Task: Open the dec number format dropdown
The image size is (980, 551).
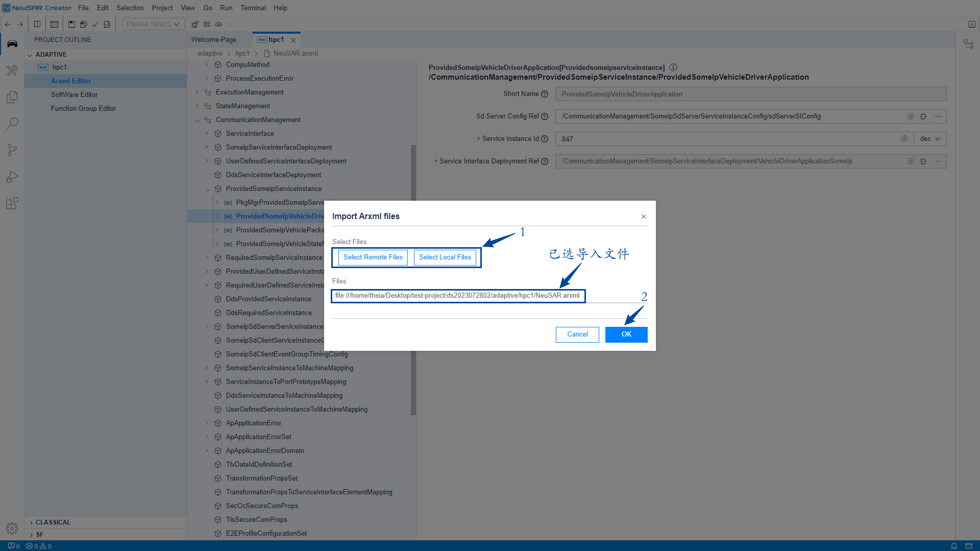Action: click(x=929, y=139)
